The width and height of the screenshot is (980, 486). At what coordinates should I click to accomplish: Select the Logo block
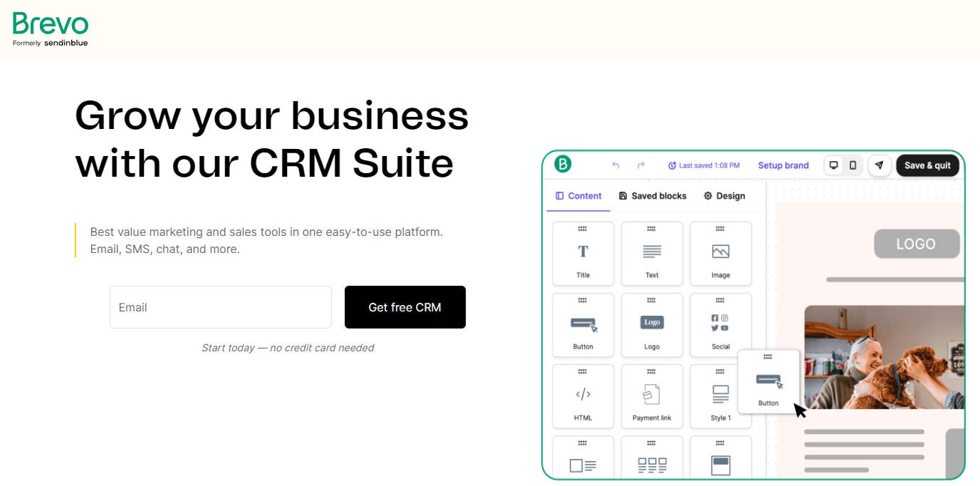tap(652, 325)
